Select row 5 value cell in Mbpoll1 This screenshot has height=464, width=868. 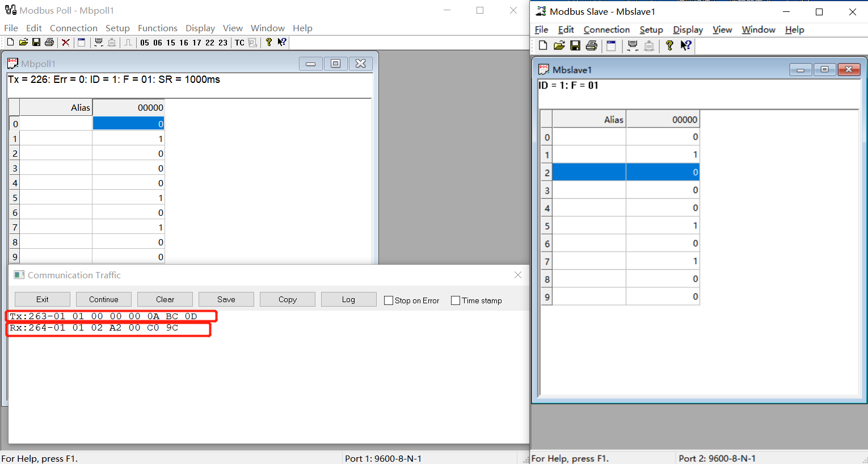[129, 198]
